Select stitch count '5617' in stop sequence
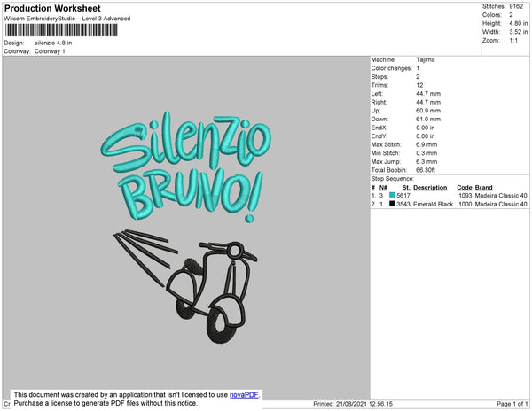This screenshot has height=411, width=532. pos(403,196)
